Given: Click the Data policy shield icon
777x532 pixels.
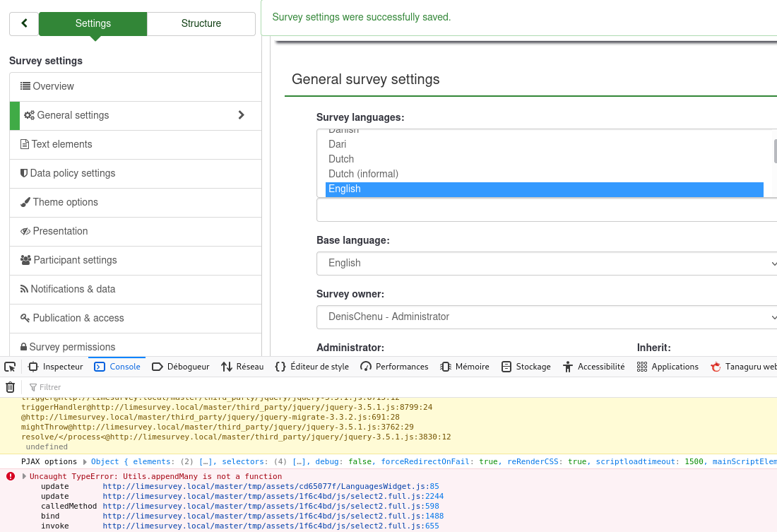Looking at the screenshot, I should click(x=24, y=173).
